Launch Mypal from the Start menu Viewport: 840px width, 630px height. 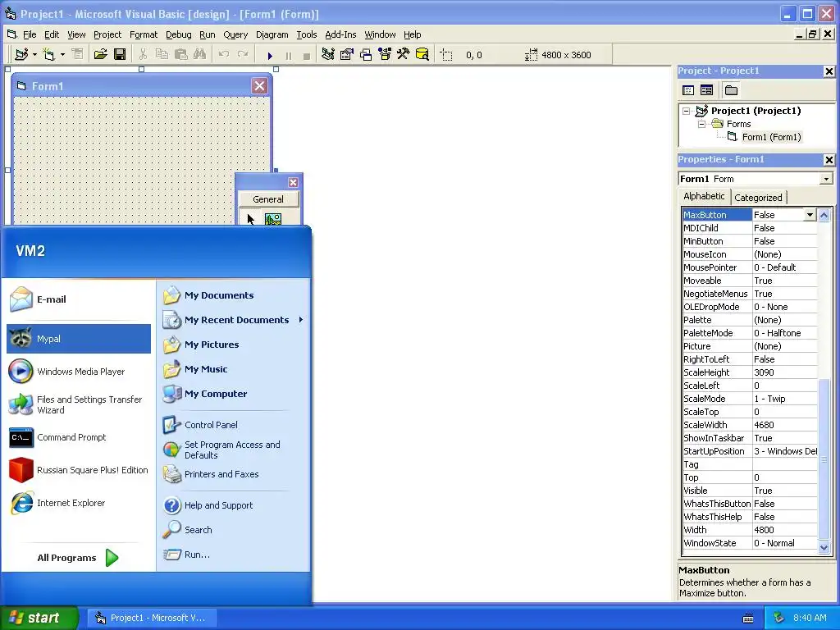(x=79, y=339)
